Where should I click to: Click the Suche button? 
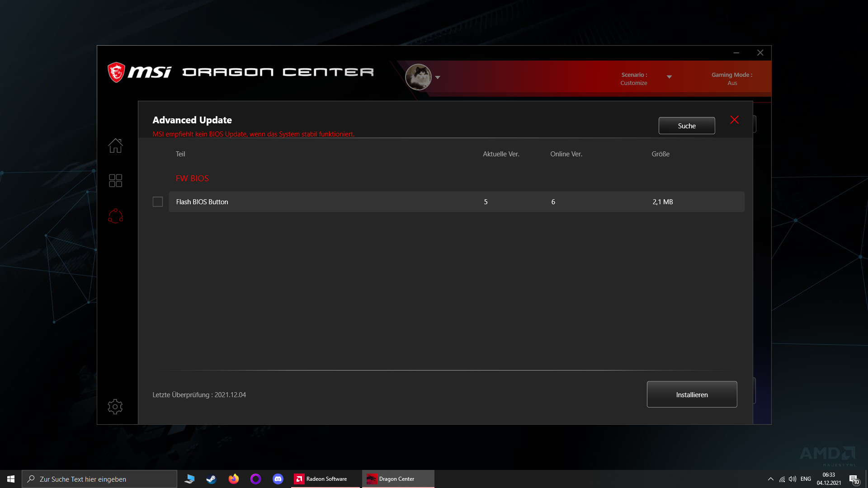[686, 126]
